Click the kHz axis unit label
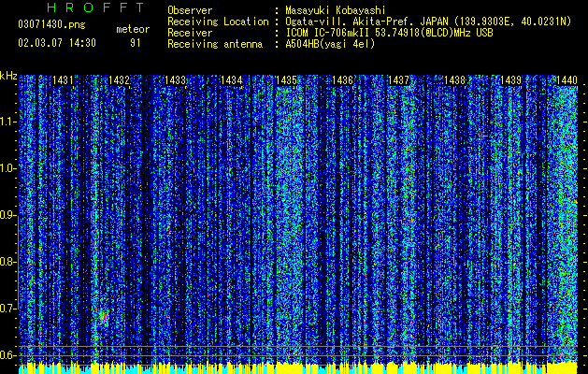This screenshot has width=588, height=374. [8, 76]
